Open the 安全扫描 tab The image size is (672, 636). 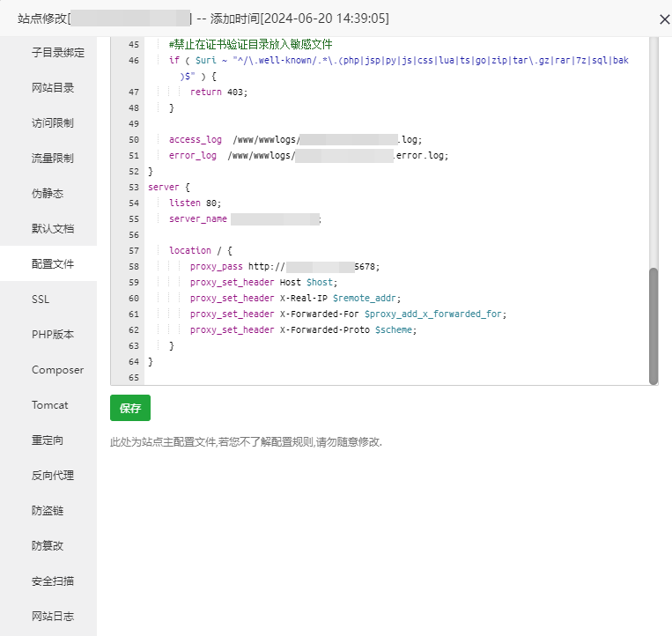pos(53,581)
